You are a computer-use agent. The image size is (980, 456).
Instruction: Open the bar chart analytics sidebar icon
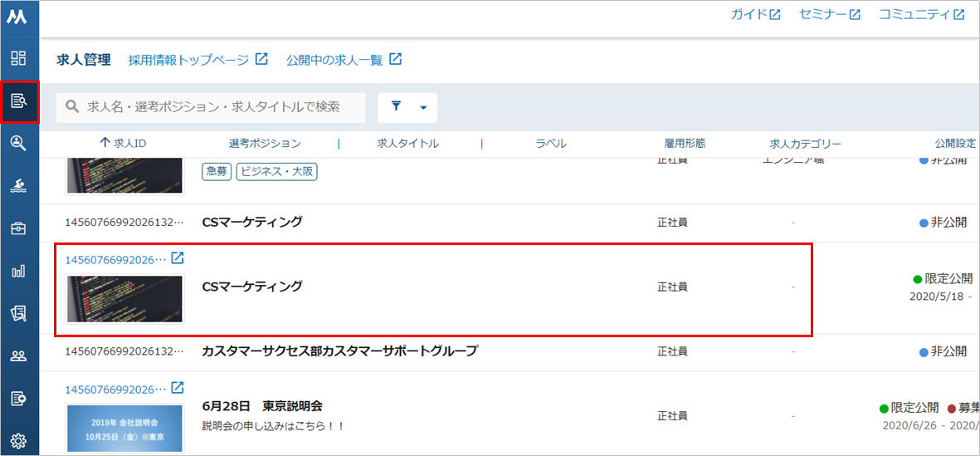(19, 271)
